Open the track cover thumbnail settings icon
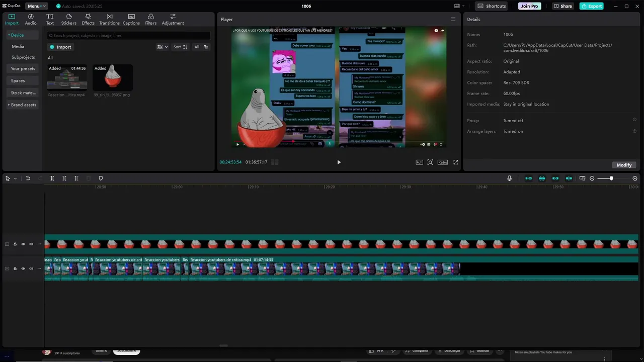This screenshot has width=644, height=362. point(582,178)
